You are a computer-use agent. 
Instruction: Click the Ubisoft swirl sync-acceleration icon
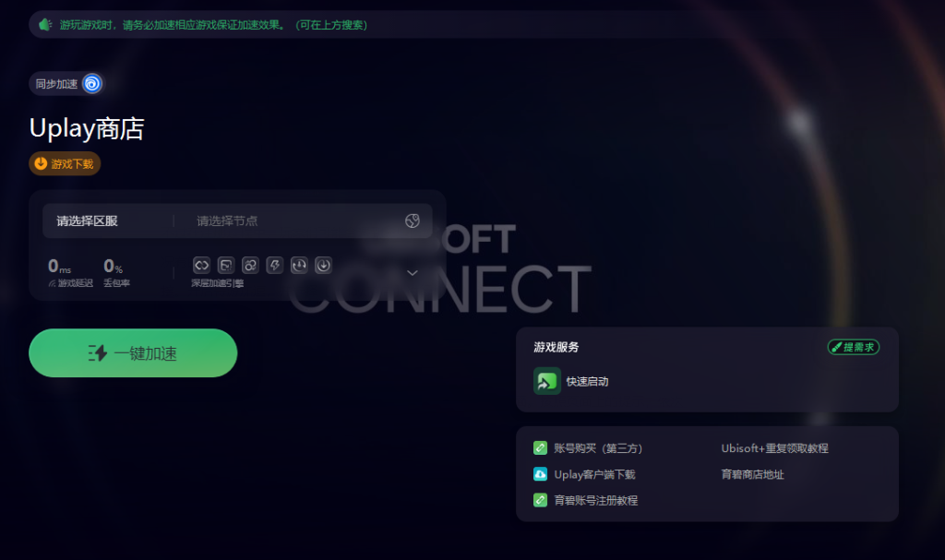click(x=92, y=84)
